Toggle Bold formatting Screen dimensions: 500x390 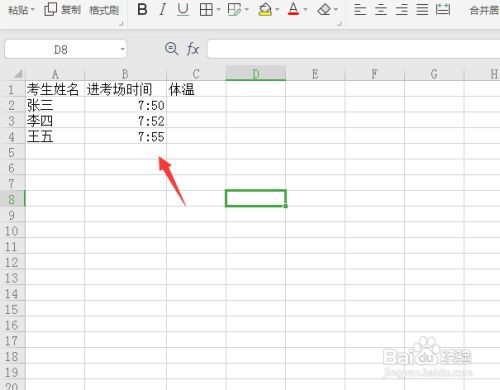pyautogui.click(x=142, y=10)
